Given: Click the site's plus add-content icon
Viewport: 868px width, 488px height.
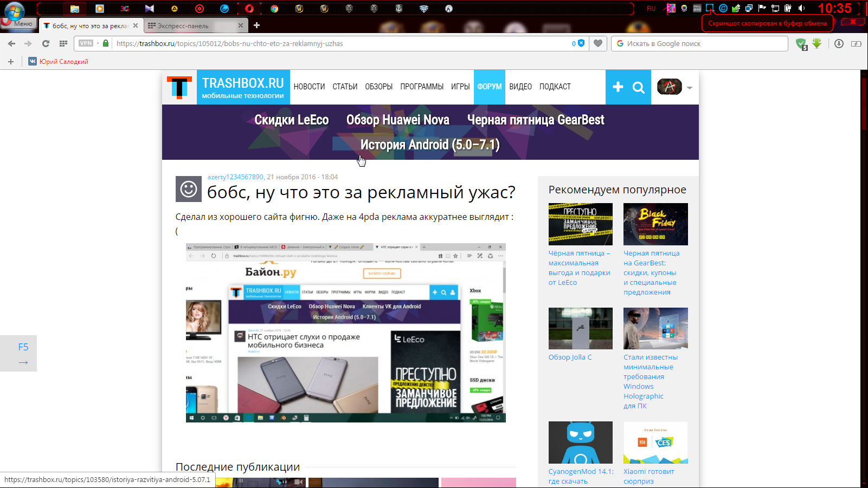Looking at the screenshot, I should [618, 87].
